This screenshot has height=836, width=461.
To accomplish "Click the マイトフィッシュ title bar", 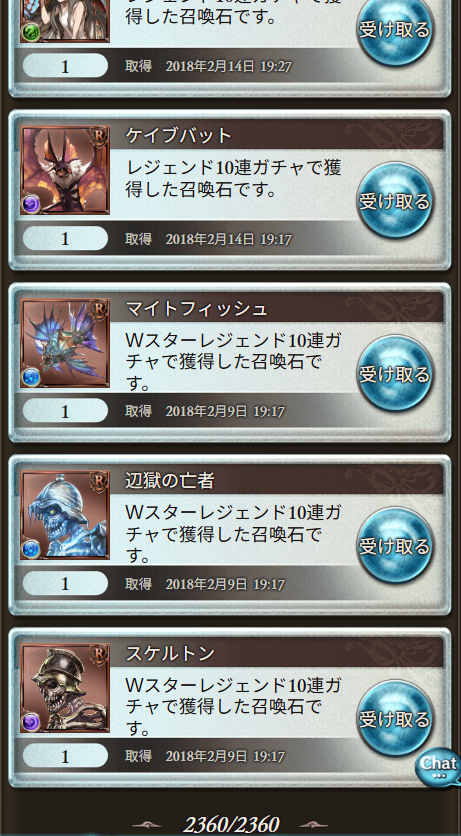I will pos(277,308).
